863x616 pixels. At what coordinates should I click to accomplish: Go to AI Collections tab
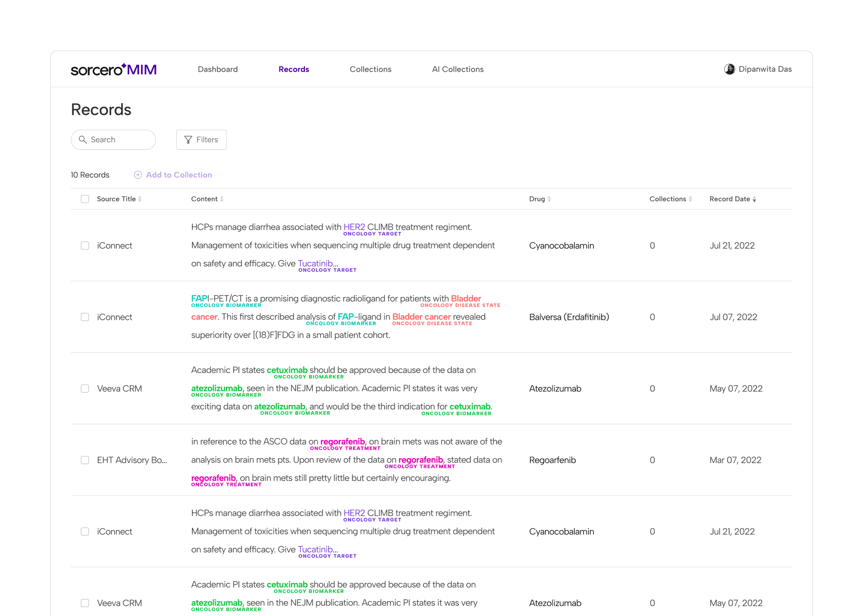[x=458, y=69]
